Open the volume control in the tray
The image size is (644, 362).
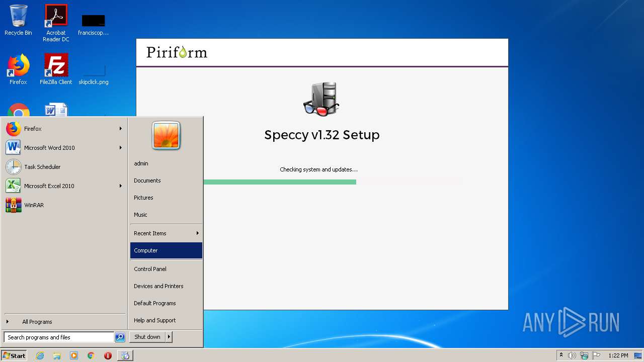pos(572,355)
